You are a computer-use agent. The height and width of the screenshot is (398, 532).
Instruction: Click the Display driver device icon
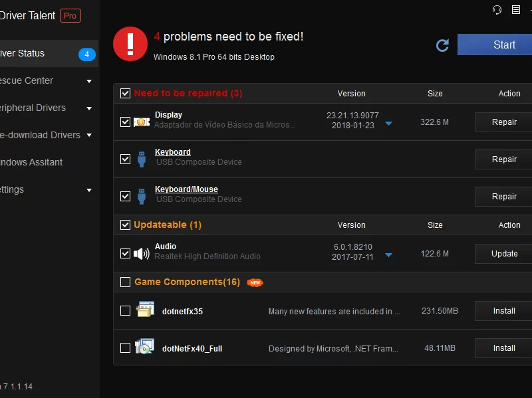(x=142, y=122)
